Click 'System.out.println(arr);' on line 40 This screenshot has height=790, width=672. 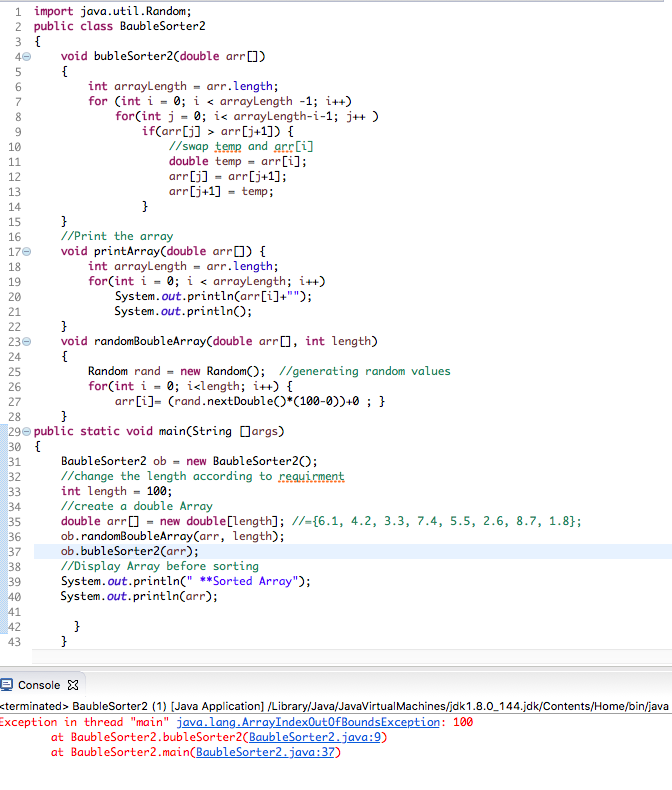139,597
